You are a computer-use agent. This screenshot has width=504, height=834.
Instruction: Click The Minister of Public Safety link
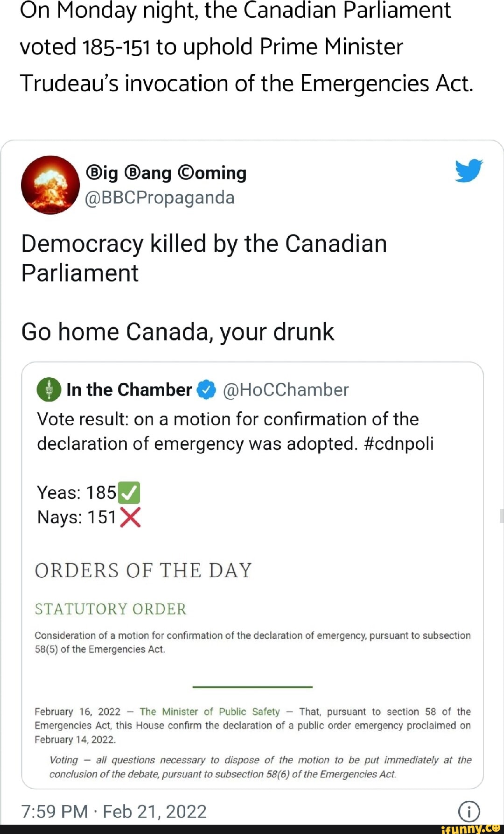[x=210, y=711]
